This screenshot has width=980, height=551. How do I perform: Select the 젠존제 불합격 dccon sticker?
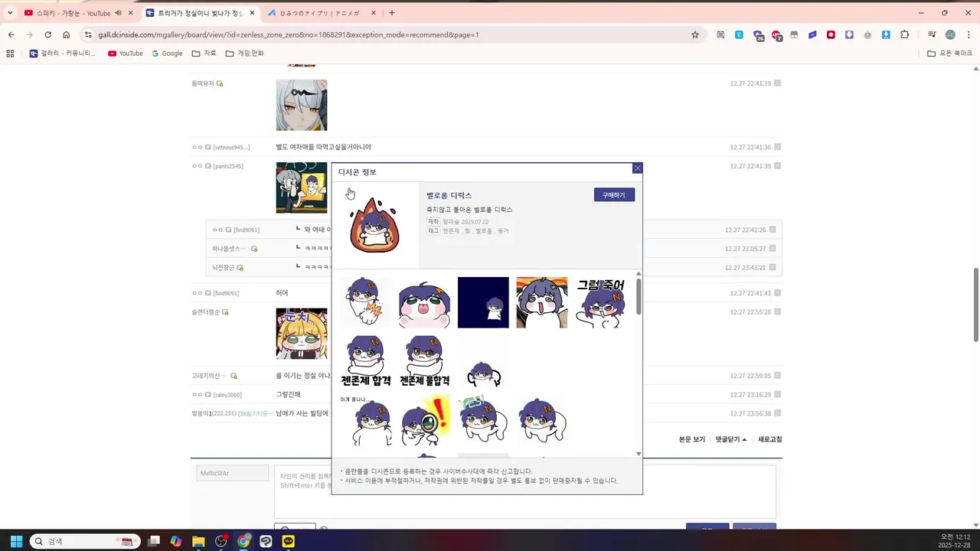(424, 360)
